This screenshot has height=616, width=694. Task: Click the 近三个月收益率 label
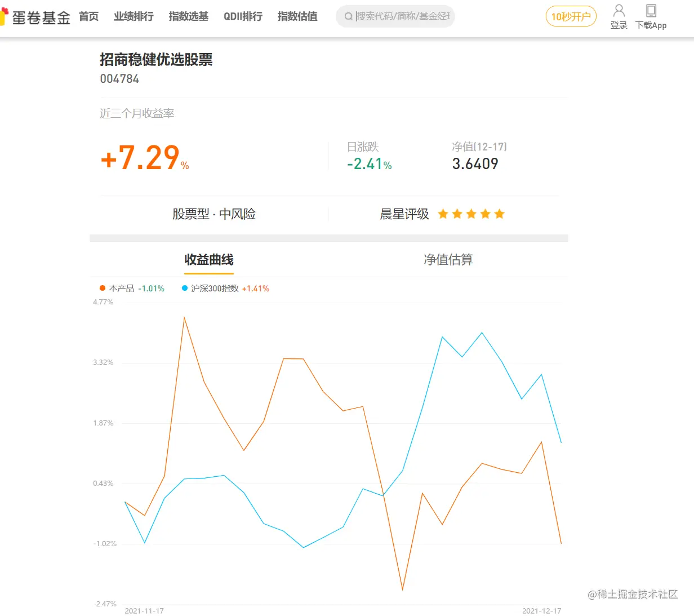[137, 113]
